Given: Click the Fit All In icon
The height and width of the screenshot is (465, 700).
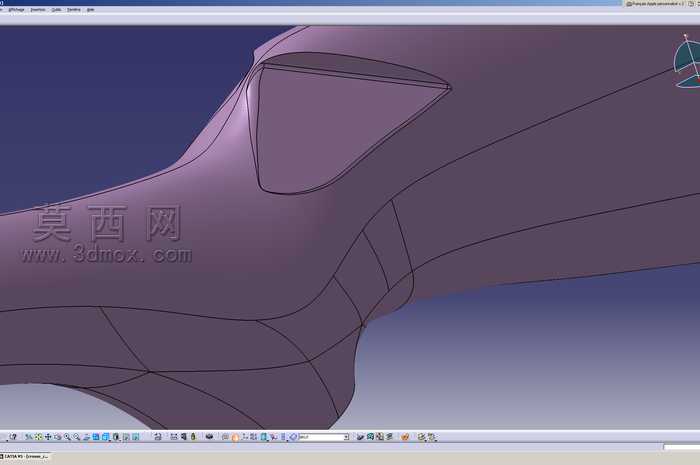Looking at the screenshot, I should pyautogui.click(x=38, y=437).
